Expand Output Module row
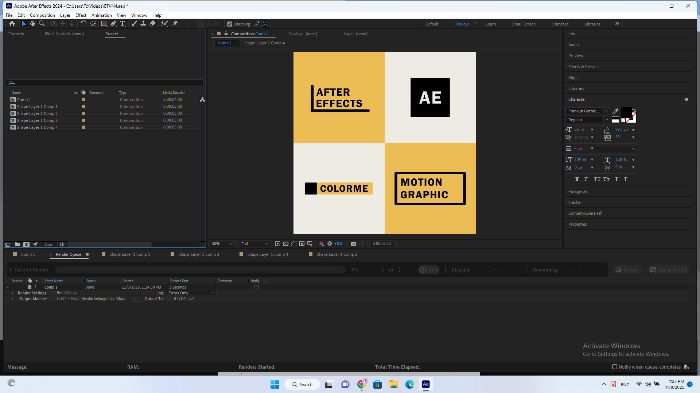This screenshot has width=700, height=393. (x=12, y=298)
